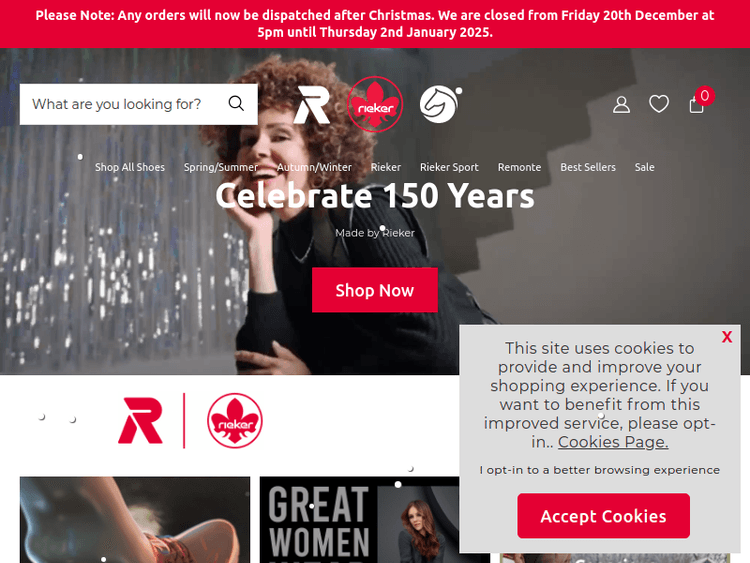750x563 pixels.
Task: Click the Shop Now button
Action: coord(375,290)
